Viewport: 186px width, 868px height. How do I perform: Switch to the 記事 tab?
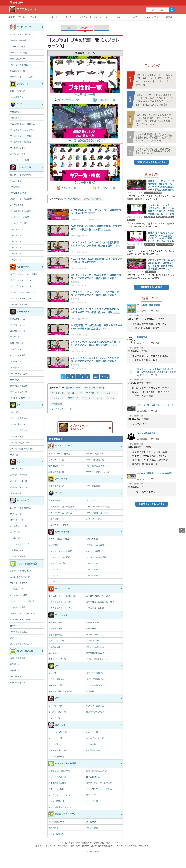[69, 28]
